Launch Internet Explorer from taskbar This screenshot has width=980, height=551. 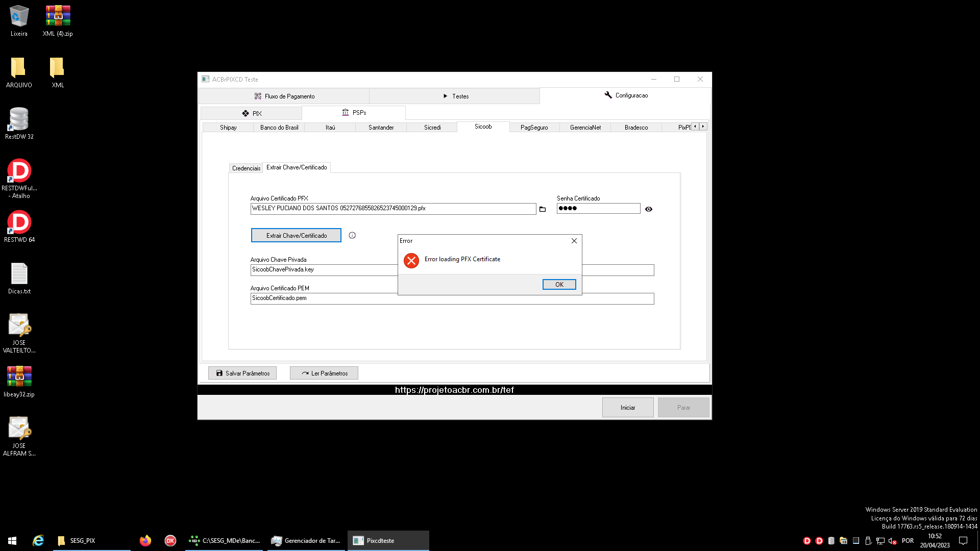[x=38, y=541]
